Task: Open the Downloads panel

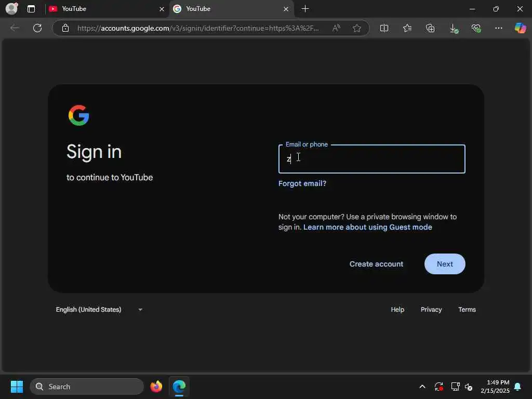Action: coord(454,28)
